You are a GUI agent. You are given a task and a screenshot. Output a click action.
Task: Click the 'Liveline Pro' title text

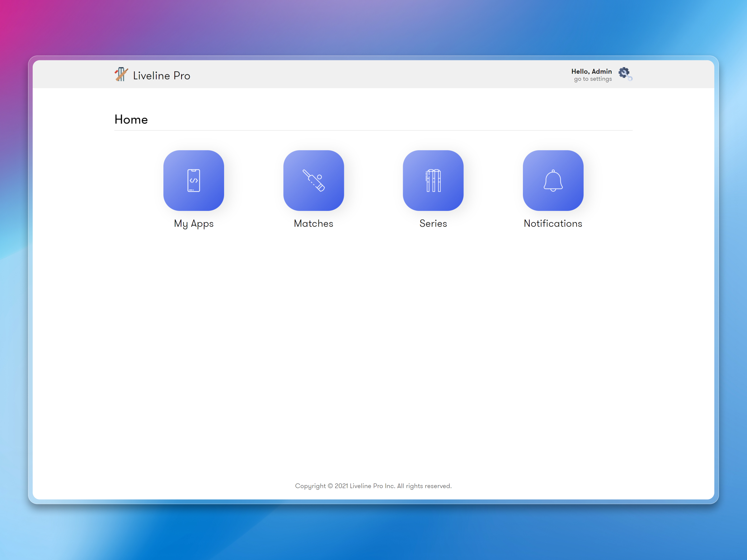(x=162, y=76)
